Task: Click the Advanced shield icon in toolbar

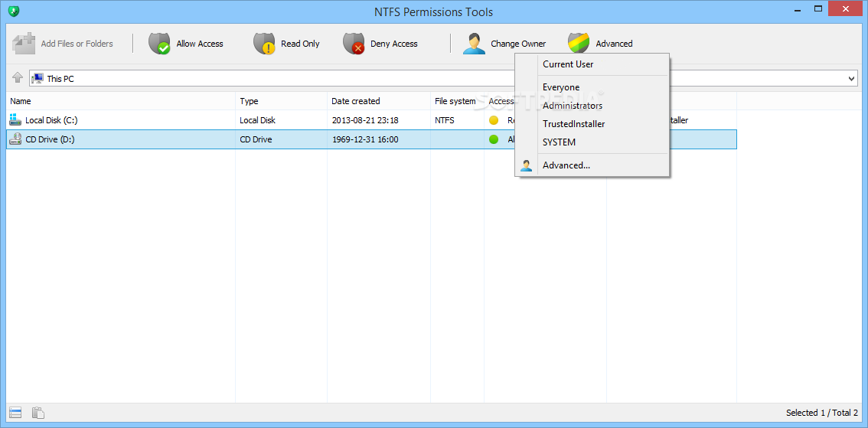Action: click(579, 43)
